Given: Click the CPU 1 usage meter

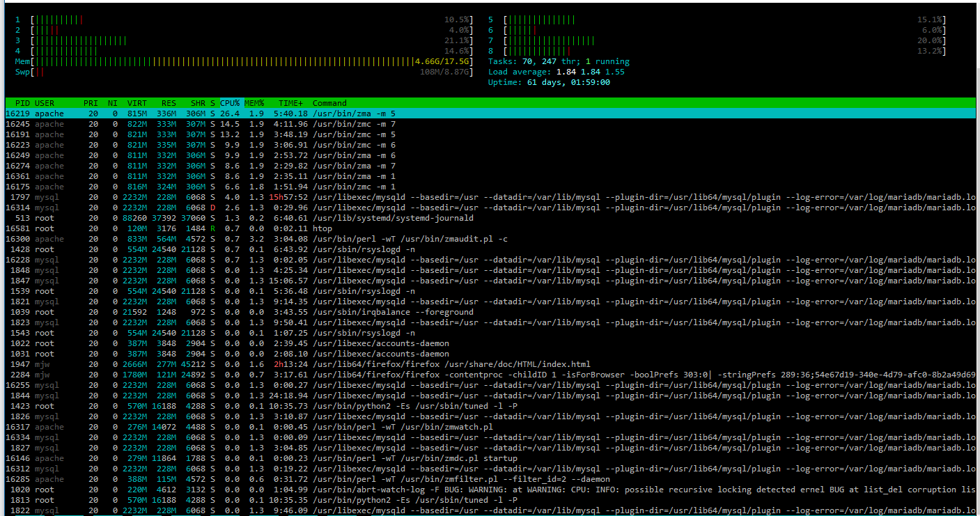Looking at the screenshot, I should (244, 19).
